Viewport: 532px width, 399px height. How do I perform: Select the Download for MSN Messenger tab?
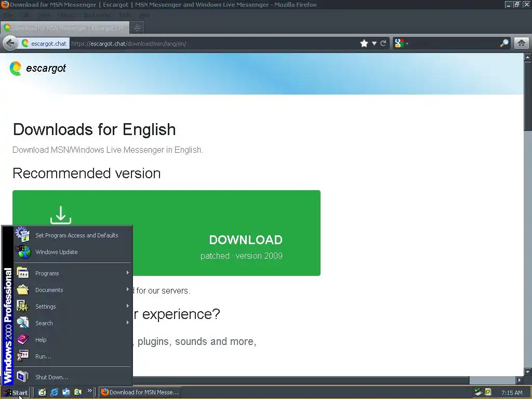[65, 28]
